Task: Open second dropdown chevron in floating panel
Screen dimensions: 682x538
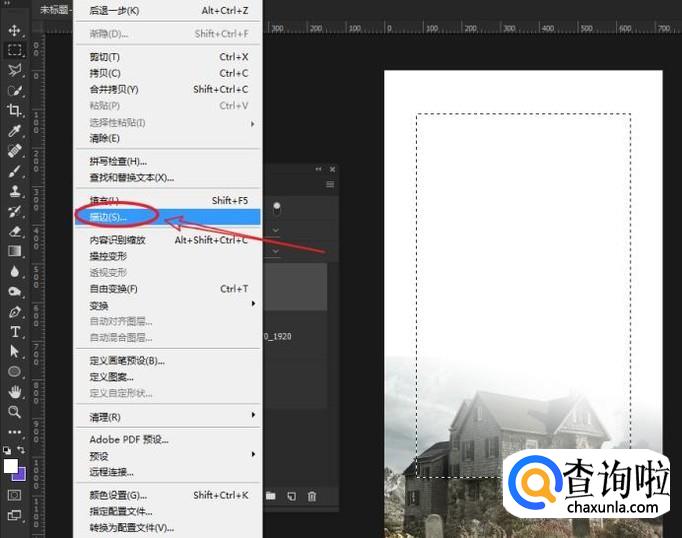Action: tap(276, 251)
